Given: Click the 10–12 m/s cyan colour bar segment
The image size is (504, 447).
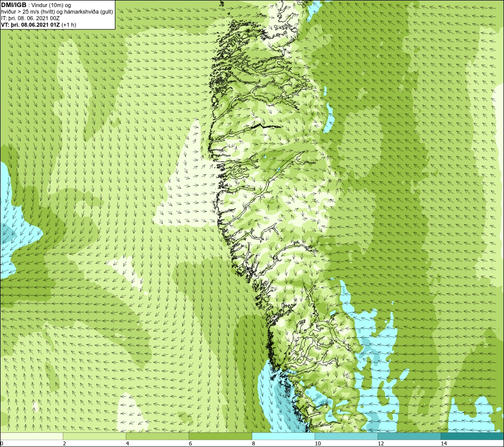Looking at the screenshot, I should pyautogui.click(x=347, y=436).
